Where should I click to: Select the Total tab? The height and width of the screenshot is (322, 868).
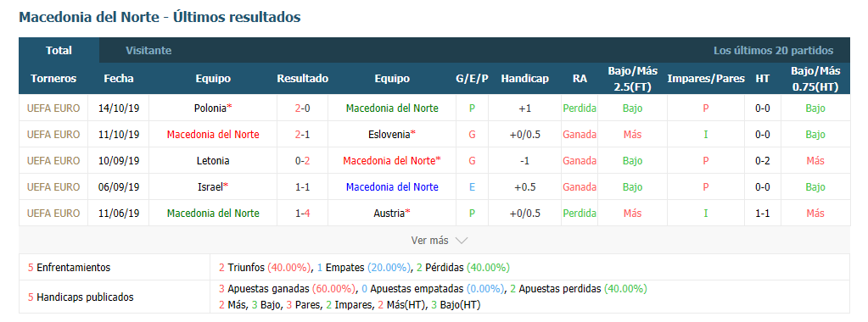coord(59,50)
